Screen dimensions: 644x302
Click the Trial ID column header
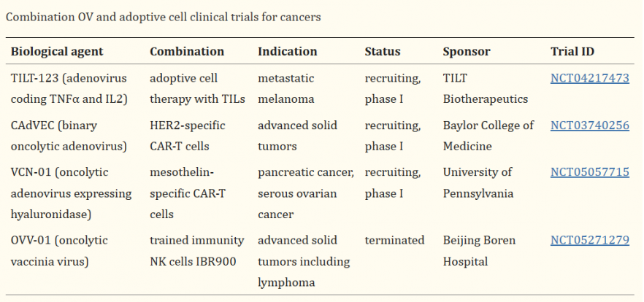click(573, 52)
